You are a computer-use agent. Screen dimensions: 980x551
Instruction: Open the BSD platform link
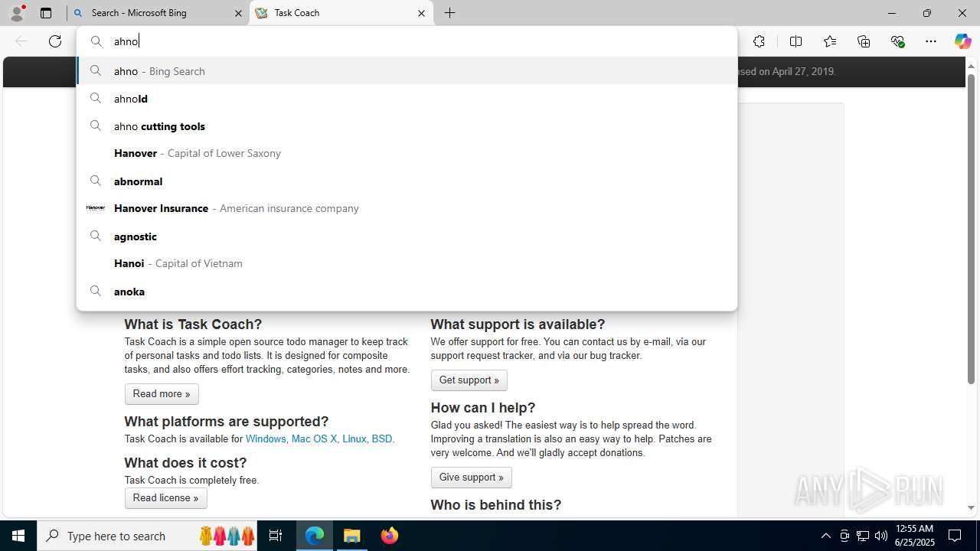coord(382,439)
